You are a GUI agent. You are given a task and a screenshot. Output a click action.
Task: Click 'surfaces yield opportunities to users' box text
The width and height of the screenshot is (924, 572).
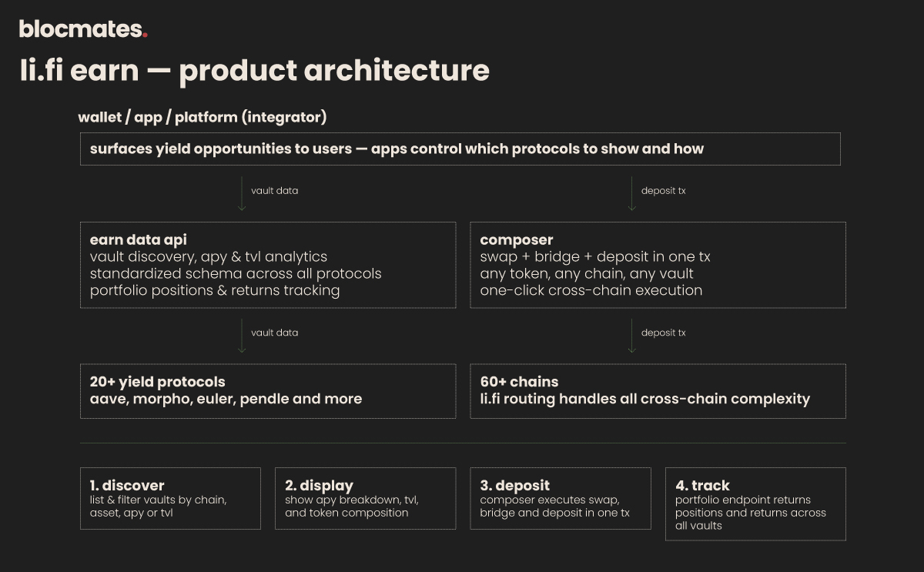397,149
